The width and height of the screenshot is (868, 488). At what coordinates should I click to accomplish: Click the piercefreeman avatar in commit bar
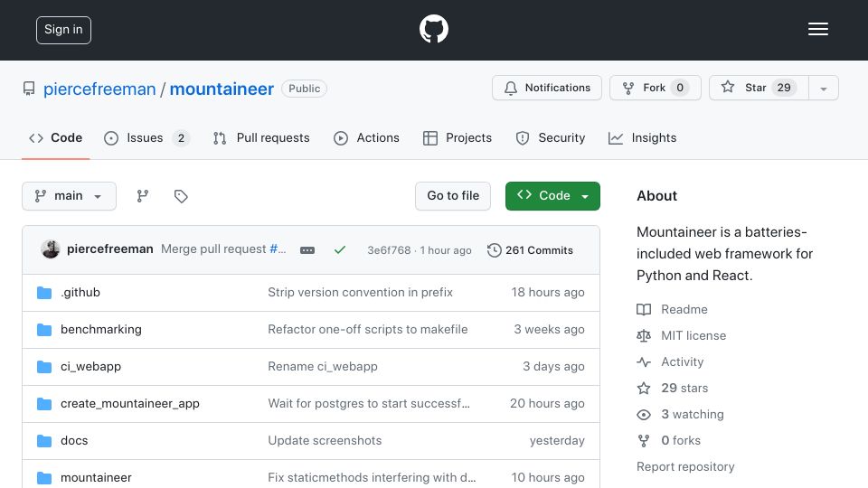[51, 249]
